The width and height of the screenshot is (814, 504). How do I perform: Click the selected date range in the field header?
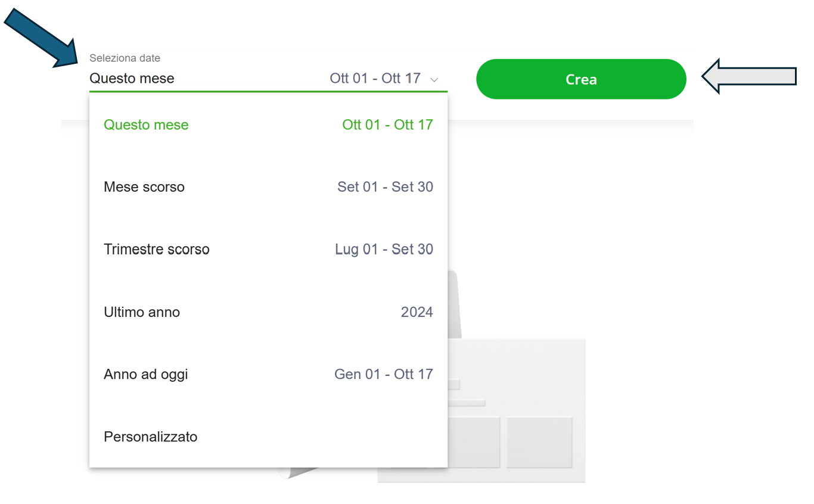pyautogui.click(x=375, y=79)
